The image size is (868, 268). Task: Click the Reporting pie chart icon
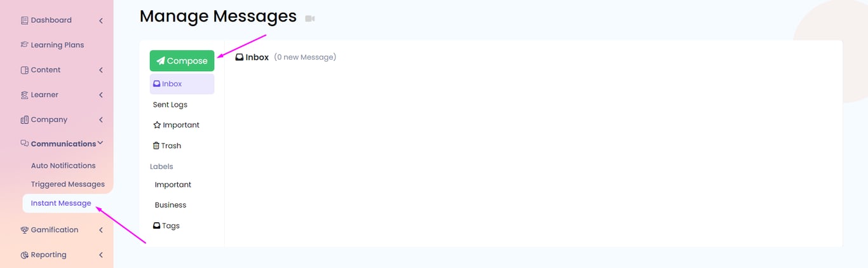pos(25,255)
